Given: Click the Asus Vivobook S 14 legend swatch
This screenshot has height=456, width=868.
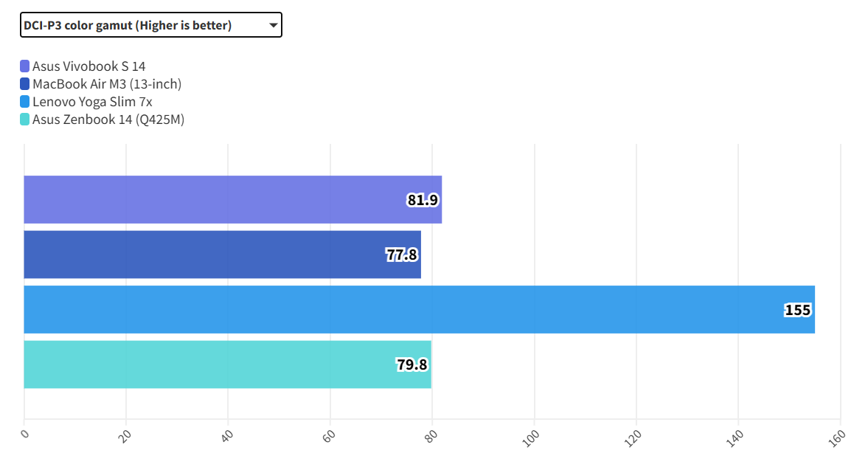Looking at the screenshot, I should point(25,66).
